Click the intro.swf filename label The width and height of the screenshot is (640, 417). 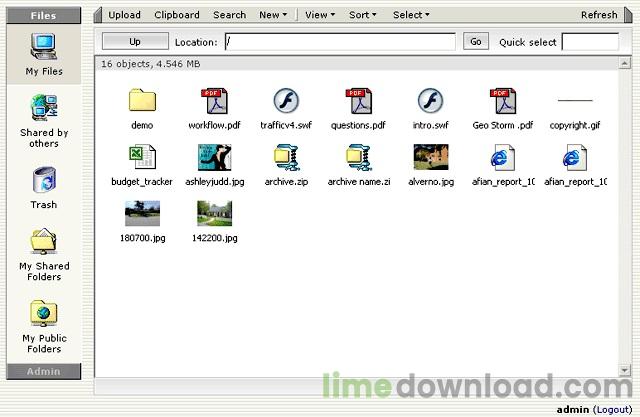pos(430,125)
